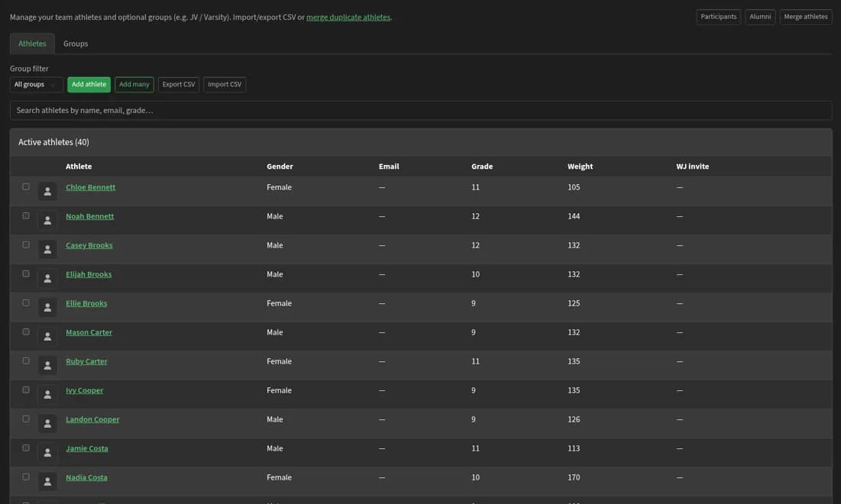Click Noah Bennett's weight value 144
Viewport: 841px width, 504px height.
pos(574,216)
